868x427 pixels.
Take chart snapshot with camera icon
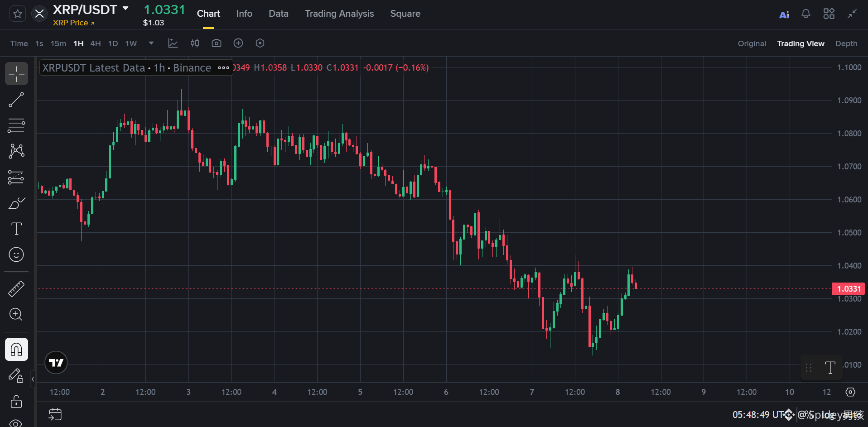(217, 43)
